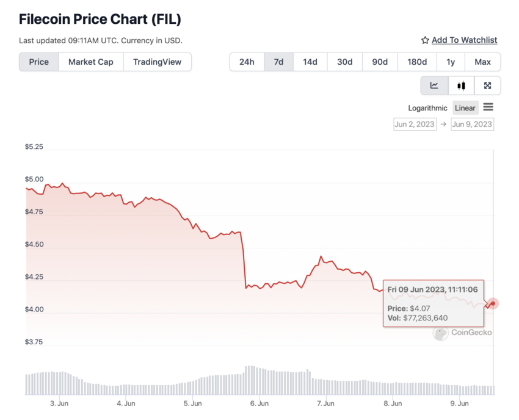The image size is (519, 420).
Task: Open fullscreen chart expand icon
Action: point(487,85)
